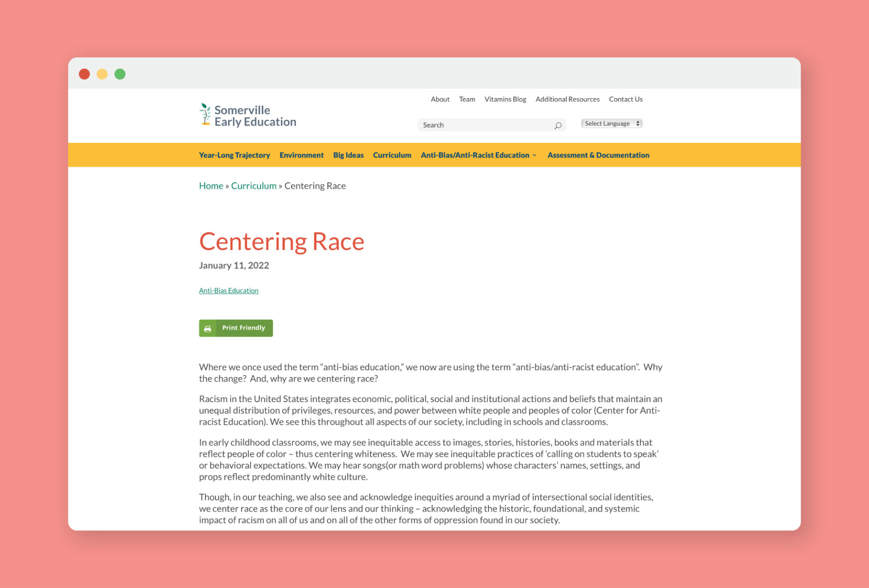Expand the Additional Resources menu item

pos(567,99)
